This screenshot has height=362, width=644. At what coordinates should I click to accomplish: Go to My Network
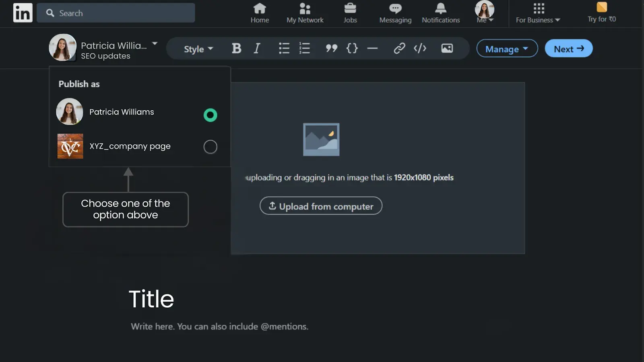coord(305,12)
